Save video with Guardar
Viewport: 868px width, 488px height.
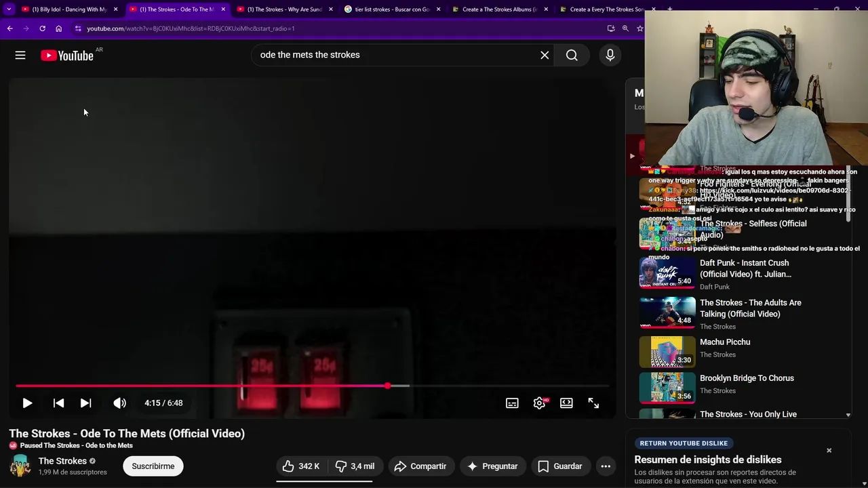(560, 466)
